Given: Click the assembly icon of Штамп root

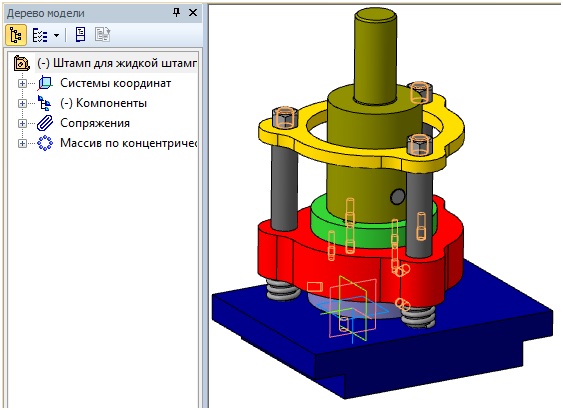Looking at the screenshot, I should [x=22, y=63].
